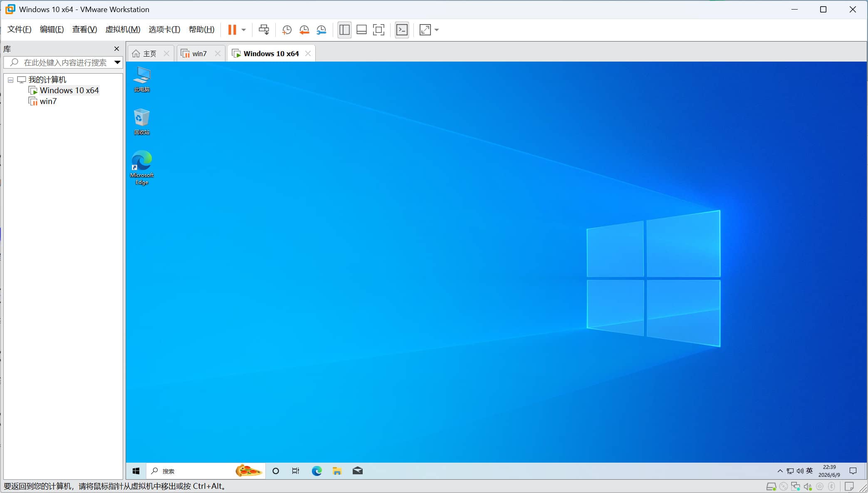Pause the virtual machine with the orange button
Image resolution: width=868 pixels, height=493 pixels.
pos(232,30)
